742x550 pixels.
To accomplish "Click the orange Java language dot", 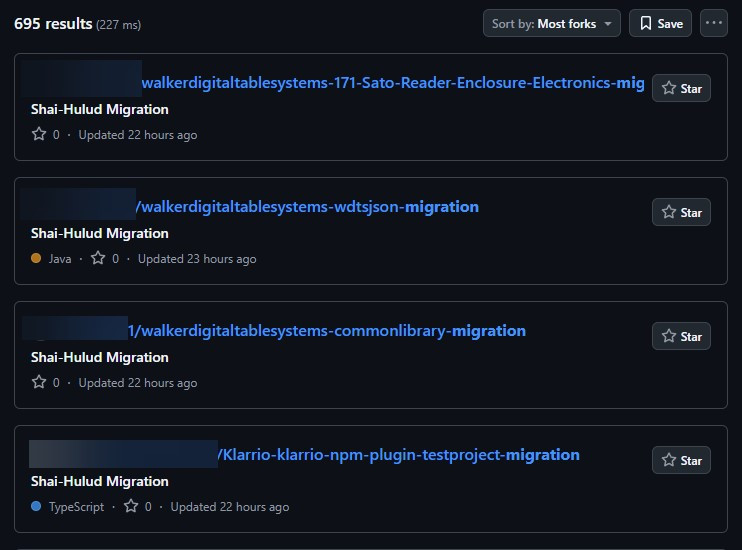I will tap(36, 258).
